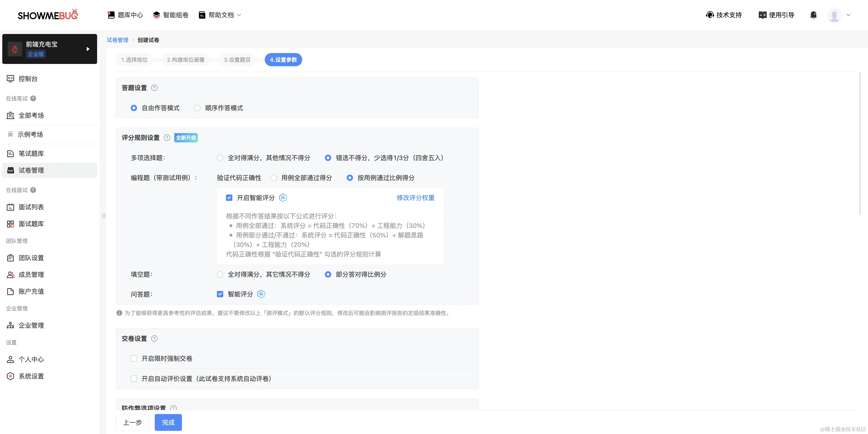Click the page vertical scrollbar
Screen dimensions: 868x434
point(860,143)
